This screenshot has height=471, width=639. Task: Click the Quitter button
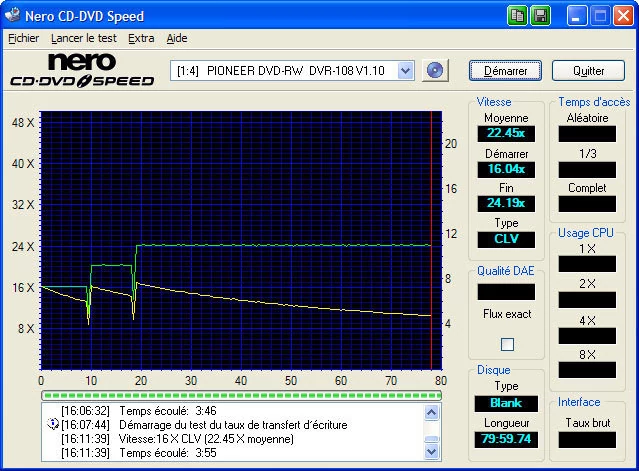tap(588, 71)
